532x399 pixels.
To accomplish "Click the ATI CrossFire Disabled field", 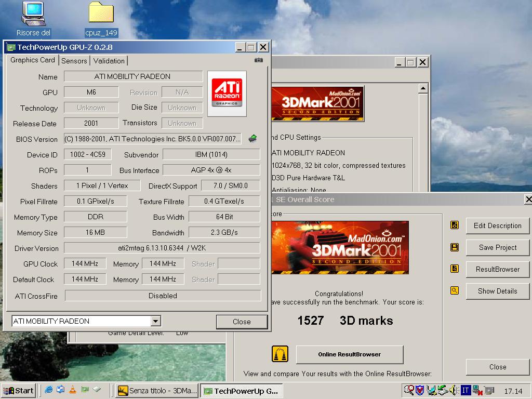I will [x=163, y=296].
